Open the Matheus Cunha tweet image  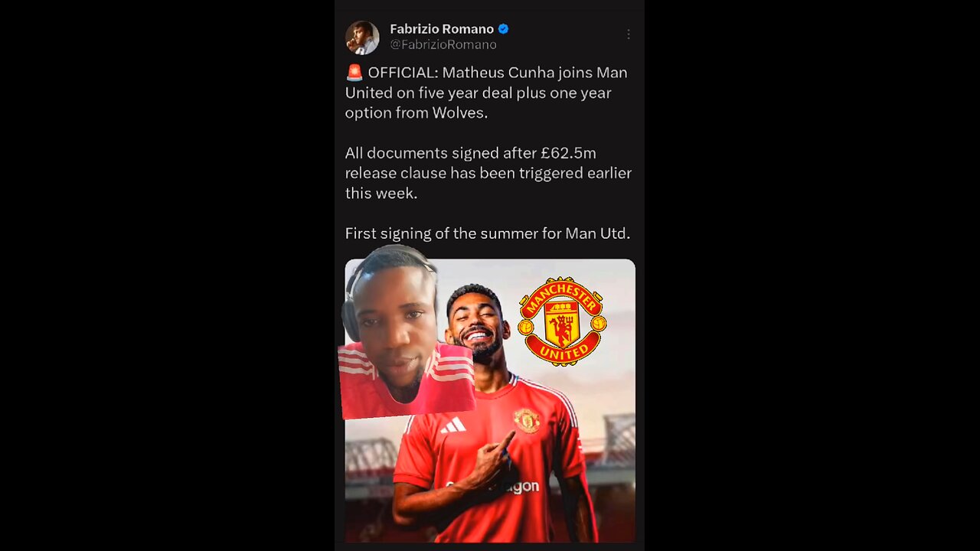(490, 401)
